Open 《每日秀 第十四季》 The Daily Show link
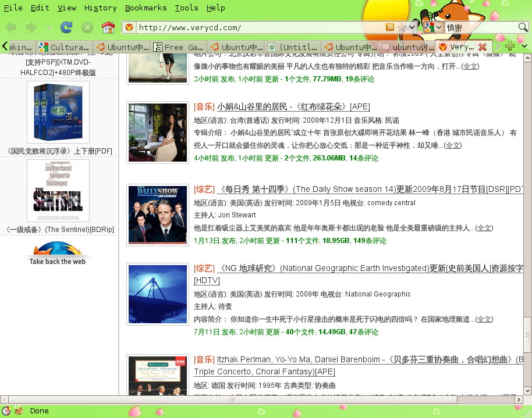The height and width of the screenshot is (418, 532). [x=370, y=189]
